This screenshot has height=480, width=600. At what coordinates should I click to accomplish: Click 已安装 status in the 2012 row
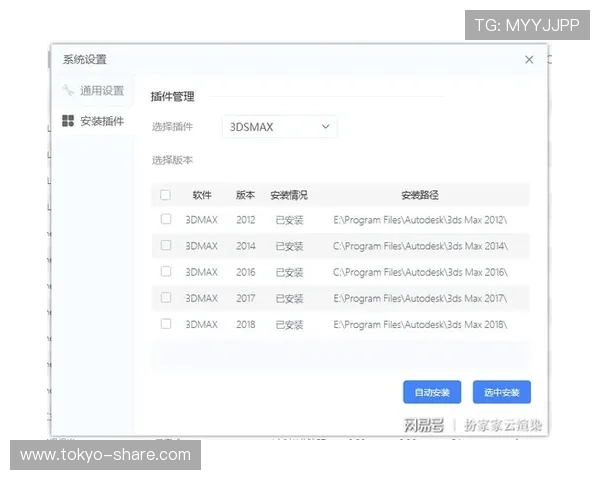[x=290, y=220]
